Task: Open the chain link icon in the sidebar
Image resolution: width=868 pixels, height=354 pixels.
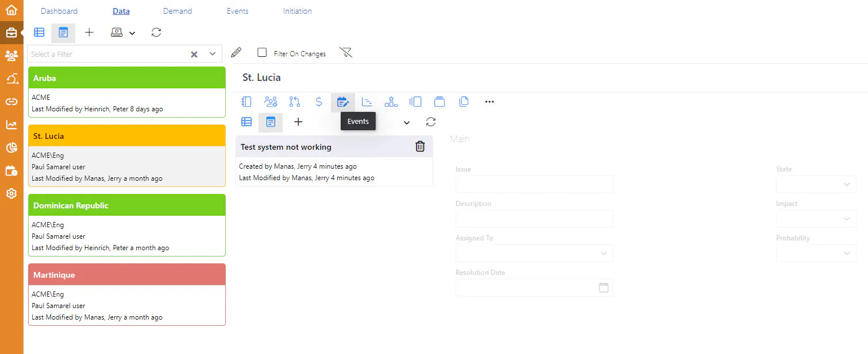Action: point(11,102)
